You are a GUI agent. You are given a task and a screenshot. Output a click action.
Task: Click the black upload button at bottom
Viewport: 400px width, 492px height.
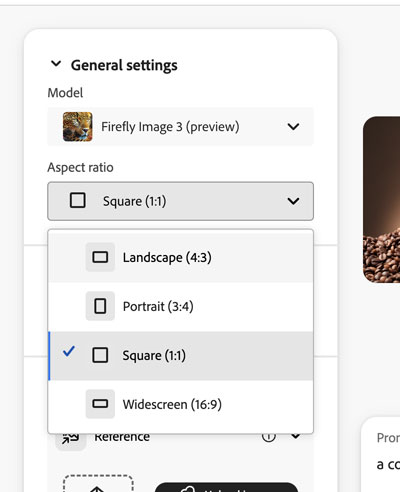(x=226, y=487)
